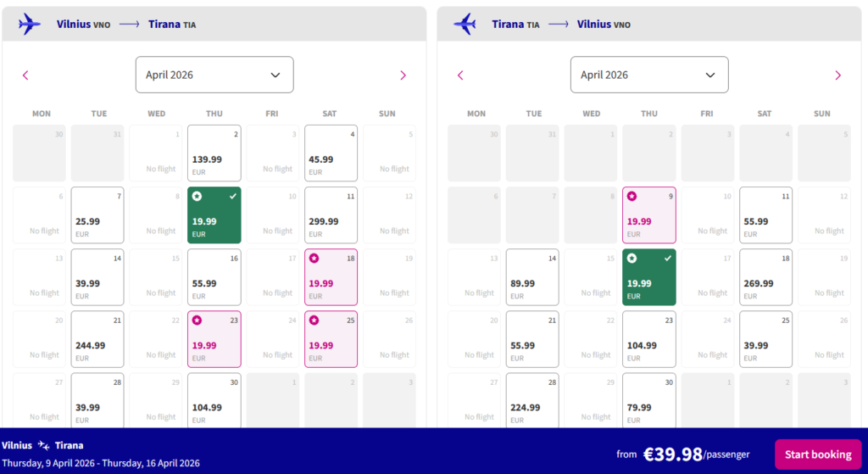Open return April 2026 month dropdown
This screenshot has height=474, width=868.
coord(649,75)
